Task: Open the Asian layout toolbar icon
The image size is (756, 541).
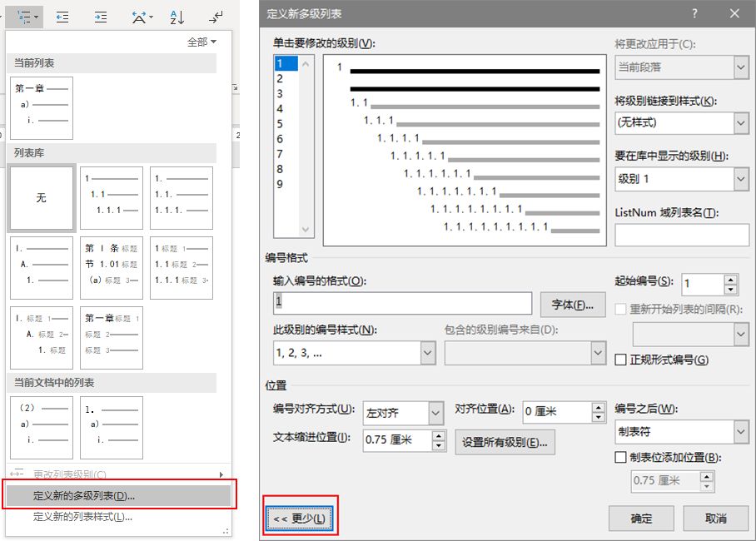Action: 142,17
